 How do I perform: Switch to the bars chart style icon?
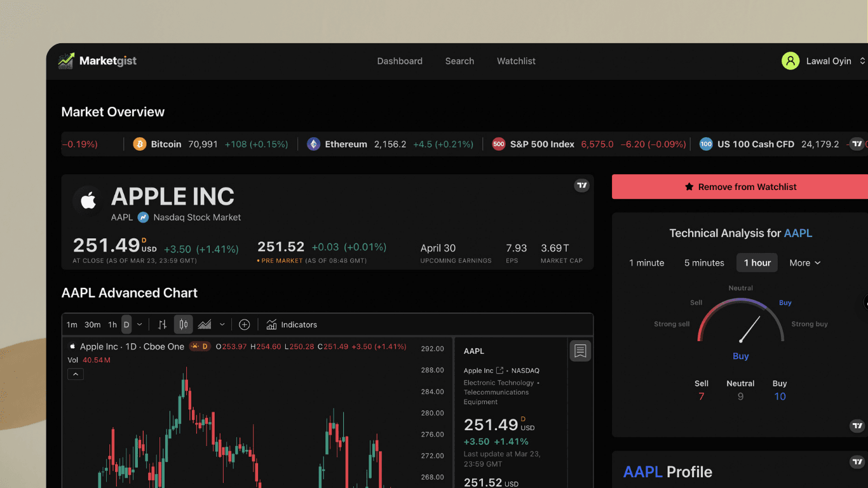pos(161,324)
